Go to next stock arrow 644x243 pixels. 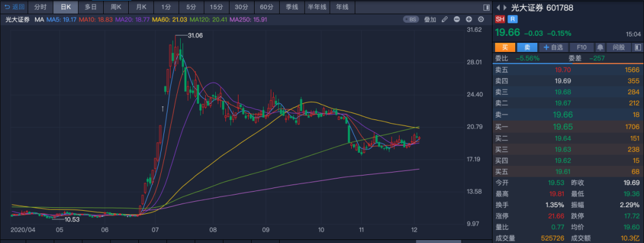[505, 7]
